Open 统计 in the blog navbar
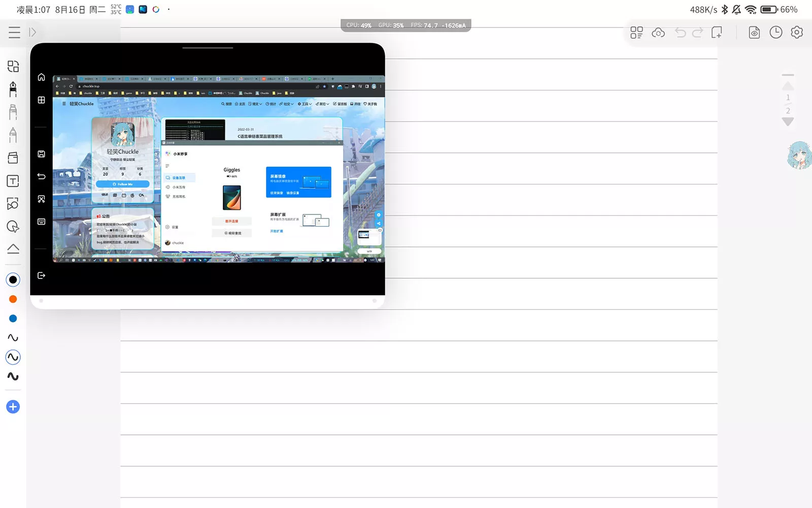This screenshot has width=812, height=508. [x=271, y=104]
